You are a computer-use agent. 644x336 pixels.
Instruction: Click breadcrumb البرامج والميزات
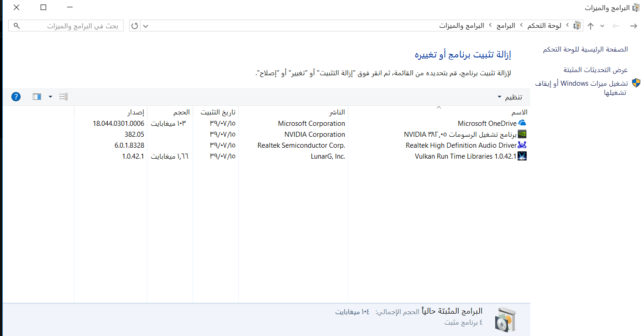tap(462, 26)
